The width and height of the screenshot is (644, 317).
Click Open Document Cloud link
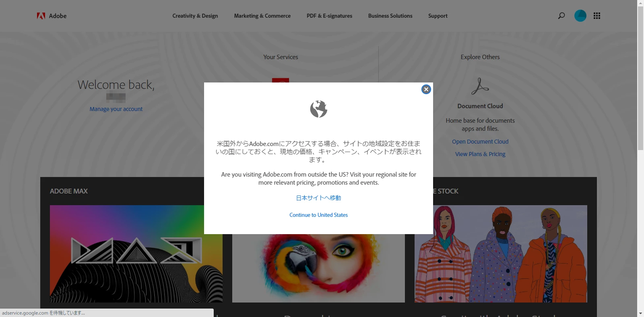480,142
